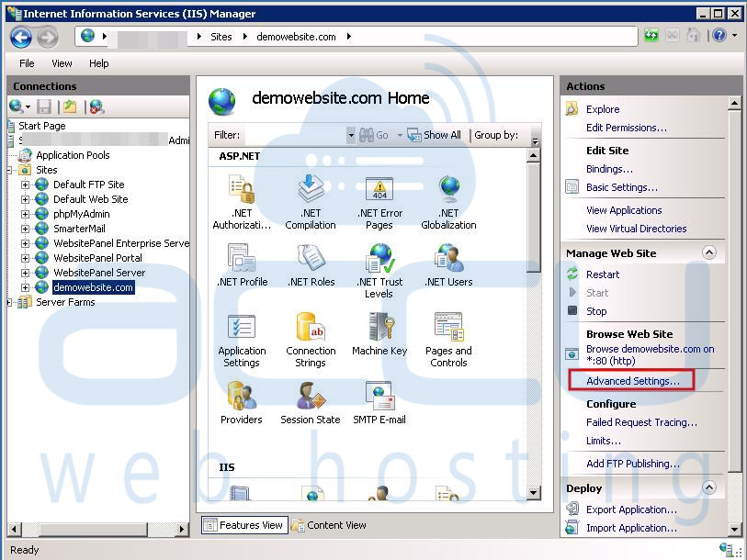The width and height of the screenshot is (747, 560).
Task: Select Start Page in Connections tree
Action: click(x=42, y=126)
